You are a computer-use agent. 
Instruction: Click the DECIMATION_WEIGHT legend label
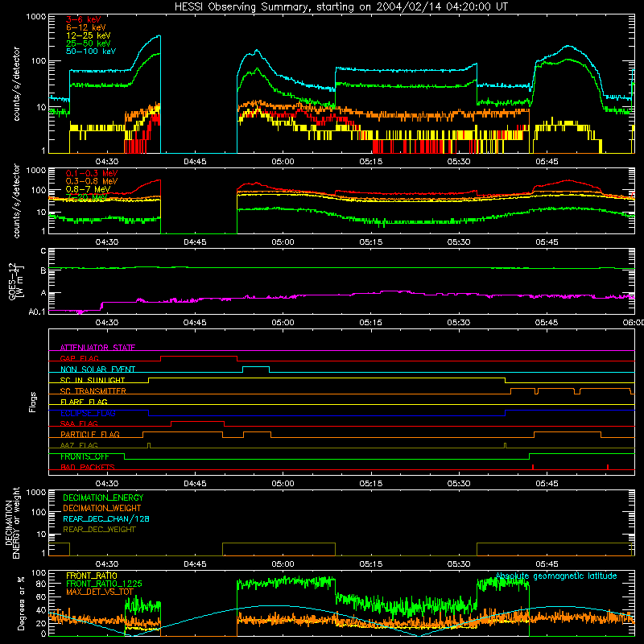[102, 508]
